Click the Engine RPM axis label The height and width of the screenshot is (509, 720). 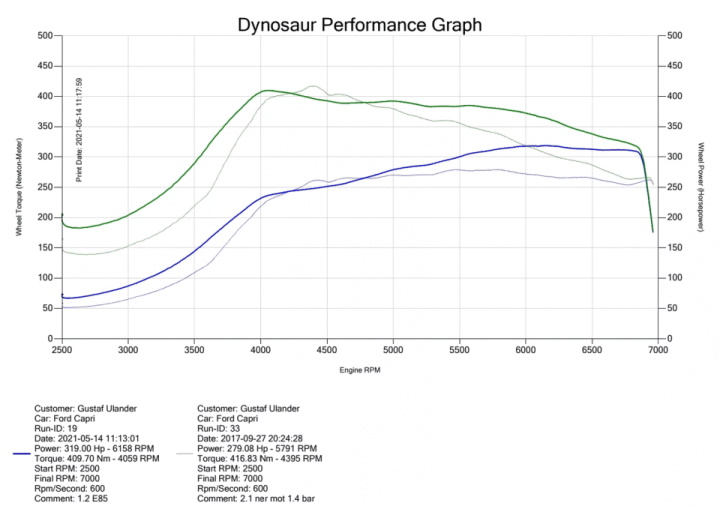click(359, 368)
